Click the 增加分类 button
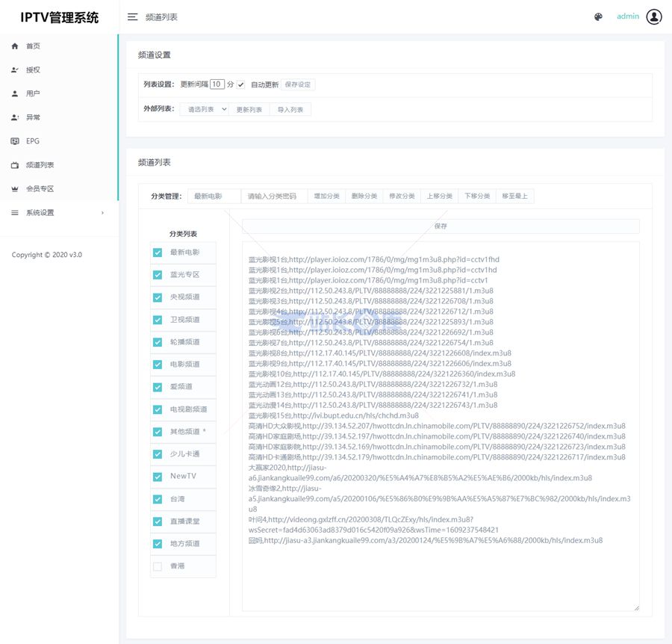The image size is (672, 644). (326, 196)
